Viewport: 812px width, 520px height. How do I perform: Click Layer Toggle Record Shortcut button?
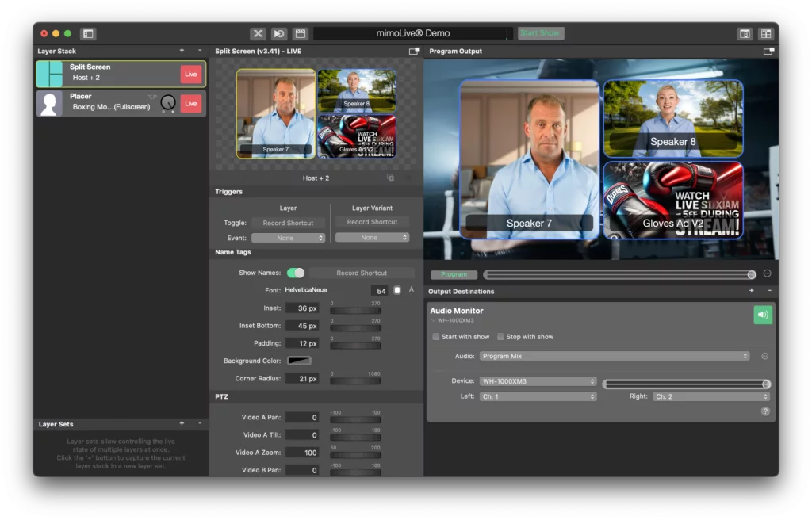[x=288, y=223]
